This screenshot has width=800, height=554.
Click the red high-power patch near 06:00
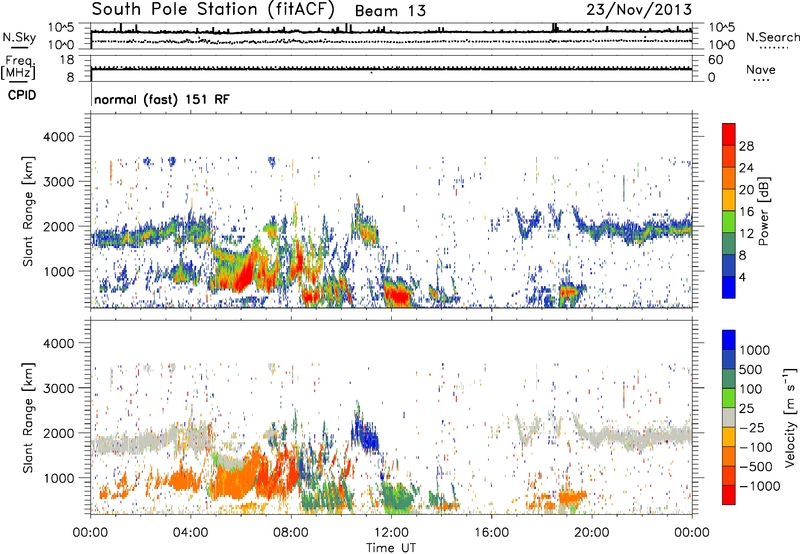click(x=245, y=275)
